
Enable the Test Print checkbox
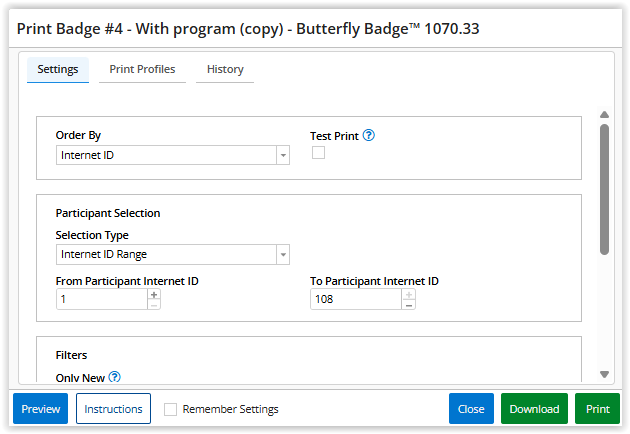318,153
